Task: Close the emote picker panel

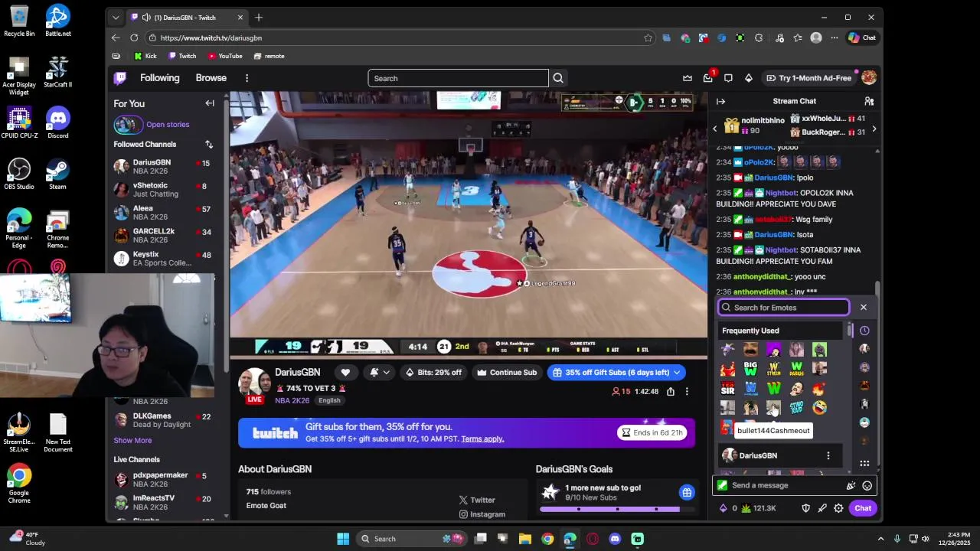Action: (x=863, y=308)
